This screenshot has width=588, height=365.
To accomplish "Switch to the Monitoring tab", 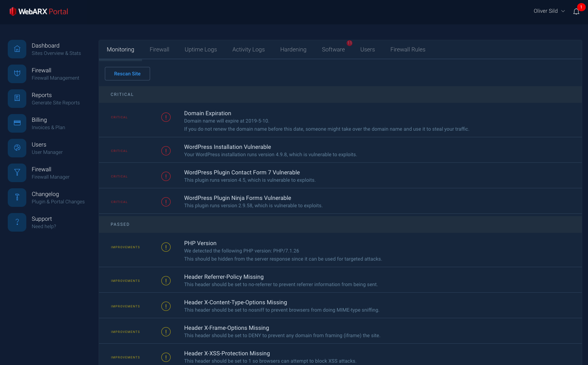I will [x=120, y=49].
